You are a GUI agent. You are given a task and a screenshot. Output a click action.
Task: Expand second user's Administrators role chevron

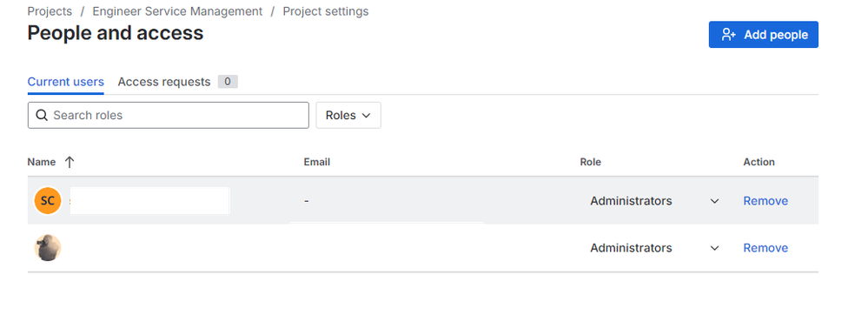(x=715, y=248)
